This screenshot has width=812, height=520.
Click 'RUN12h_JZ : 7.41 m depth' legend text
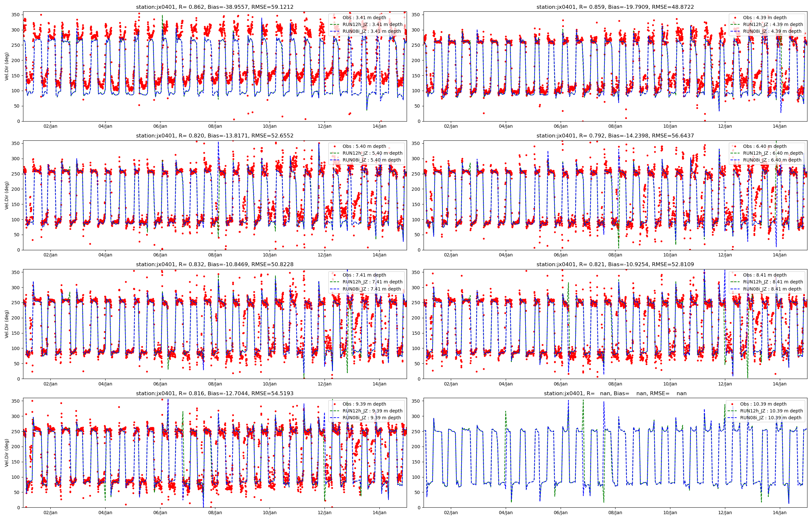coord(373,282)
